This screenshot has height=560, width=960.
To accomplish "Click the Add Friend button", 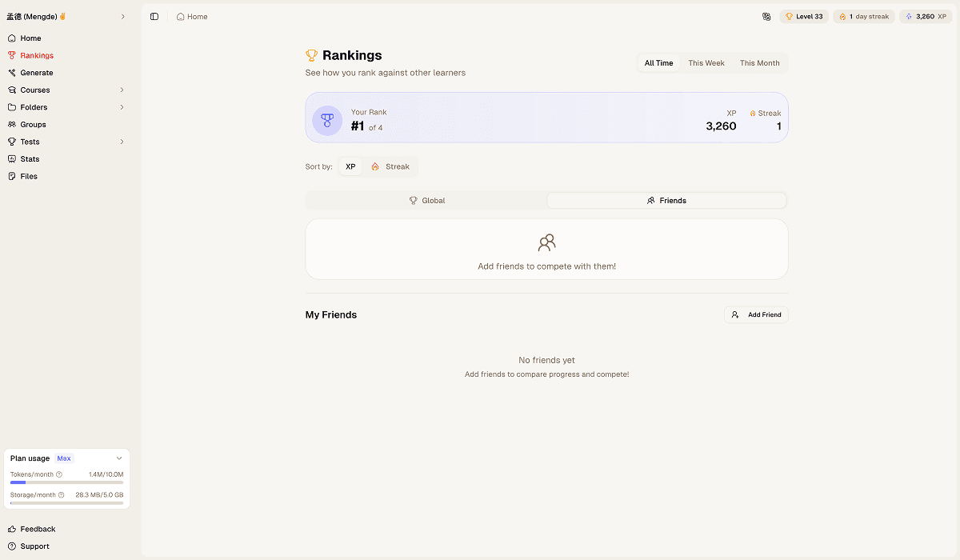I will click(755, 314).
